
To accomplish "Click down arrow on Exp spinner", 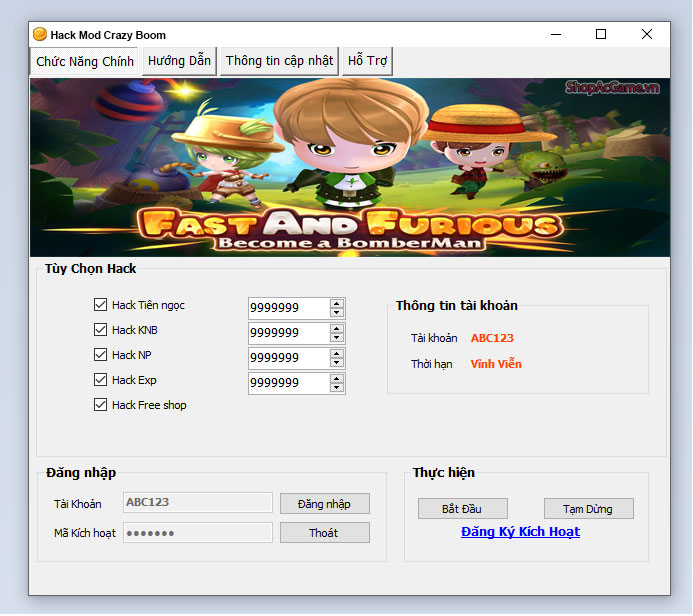I will [x=337, y=388].
